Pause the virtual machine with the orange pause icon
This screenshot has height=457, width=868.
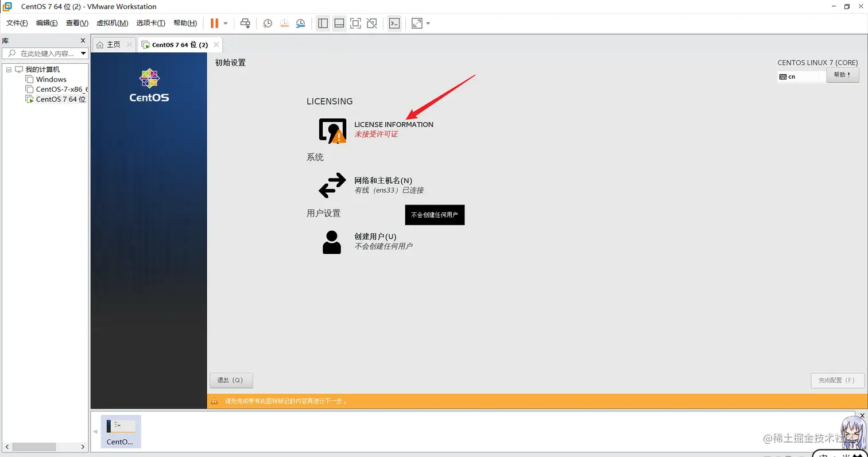pyautogui.click(x=214, y=24)
